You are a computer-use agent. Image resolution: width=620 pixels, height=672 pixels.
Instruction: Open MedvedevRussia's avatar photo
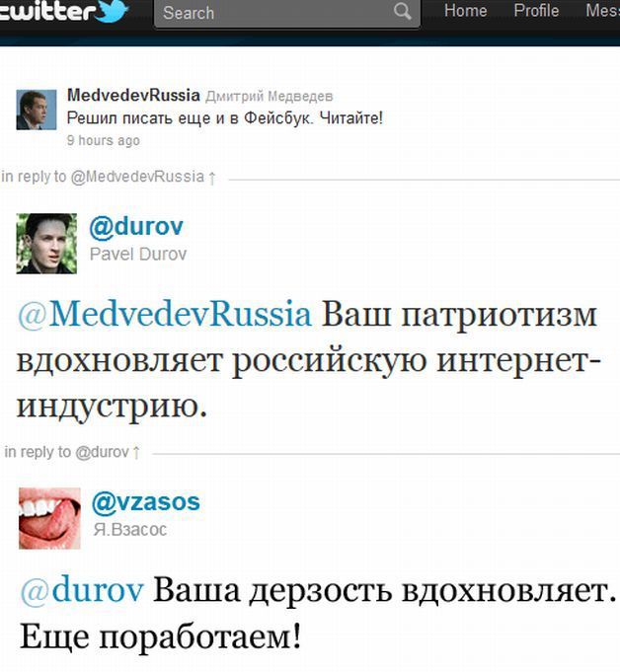point(37,110)
